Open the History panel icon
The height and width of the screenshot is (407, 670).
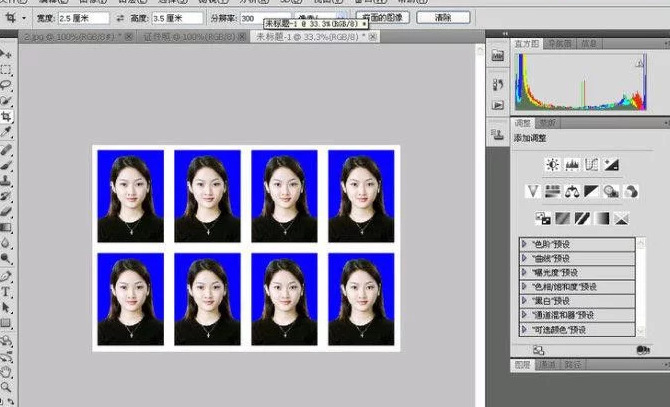(x=498, y=85)
